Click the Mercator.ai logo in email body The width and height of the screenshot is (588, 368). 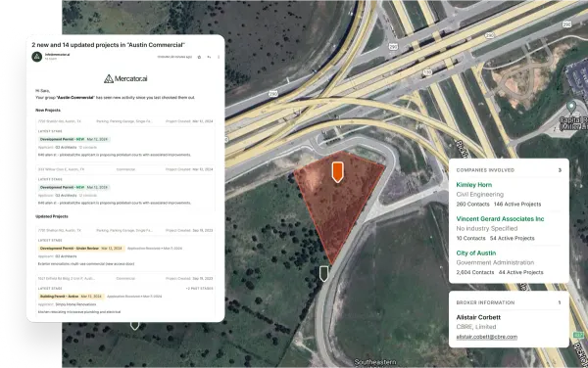tap(125, 78)
